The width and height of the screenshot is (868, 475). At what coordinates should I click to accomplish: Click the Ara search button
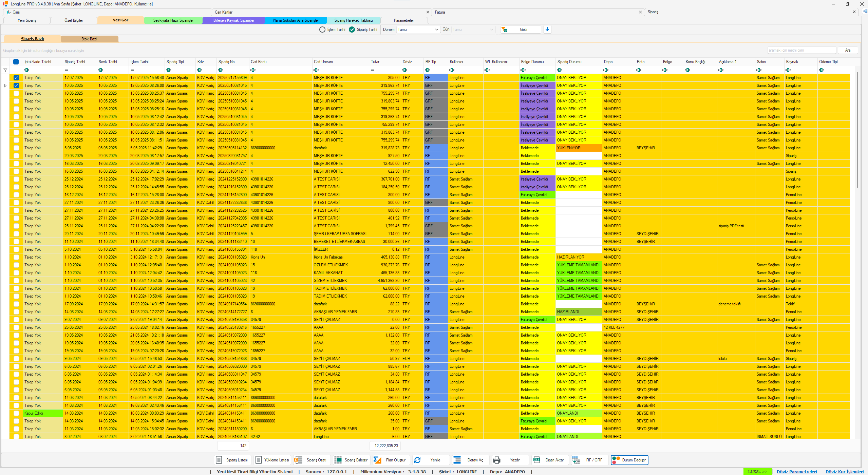pos(848,50)
